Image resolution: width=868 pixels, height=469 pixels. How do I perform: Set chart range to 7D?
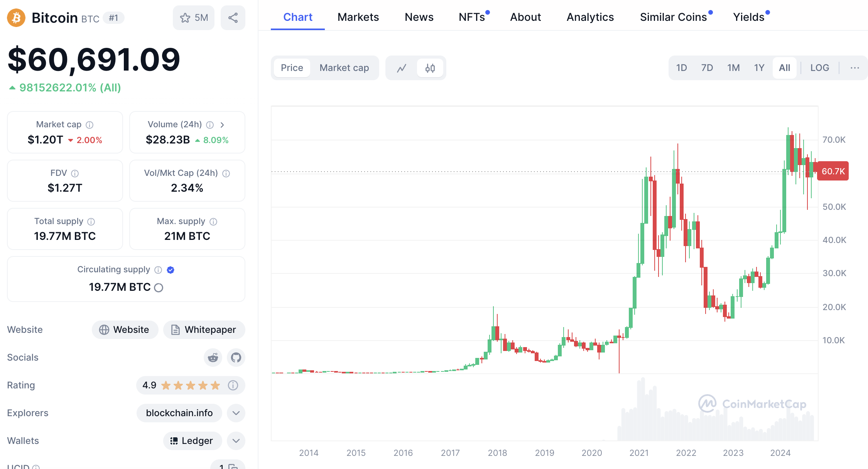[x=707, y=68]
